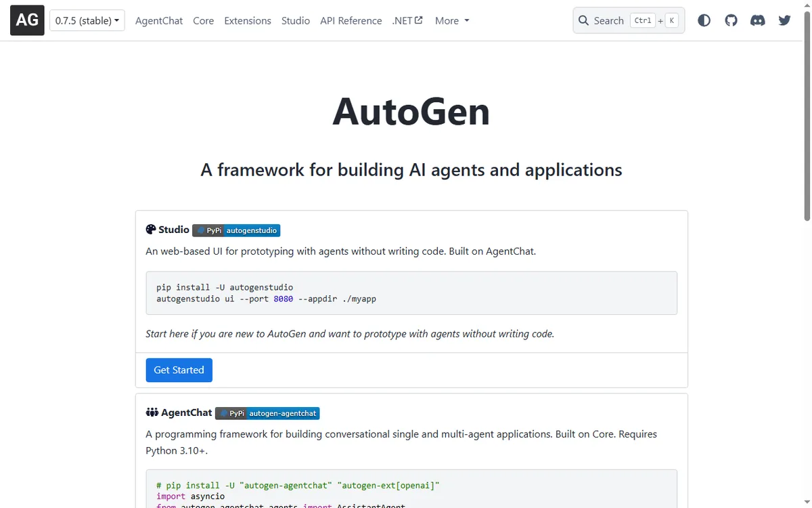This screenshot has width=812, height=508.
Task: Go to the Core nav item
Action: point(203,20)
